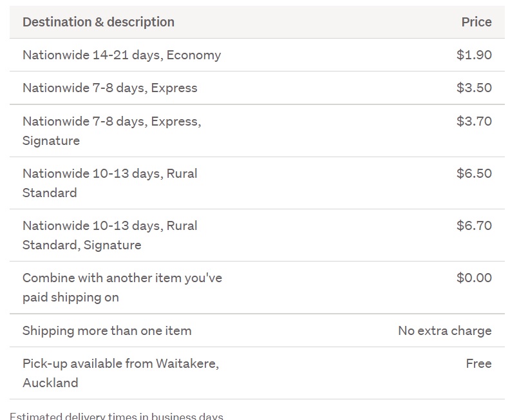
Task: Click the word "Signature" under Express option
Action: [51, 140]
